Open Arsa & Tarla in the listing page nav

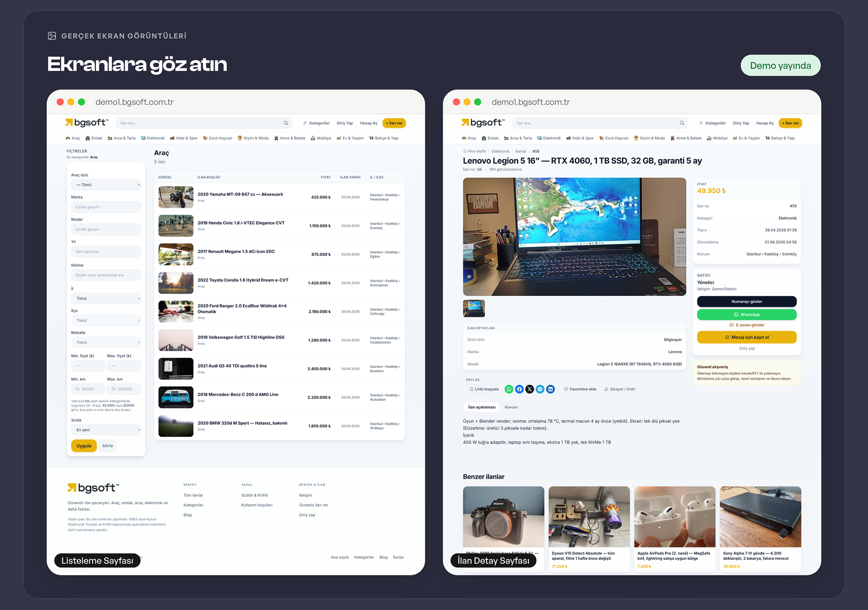click(122, 138)
